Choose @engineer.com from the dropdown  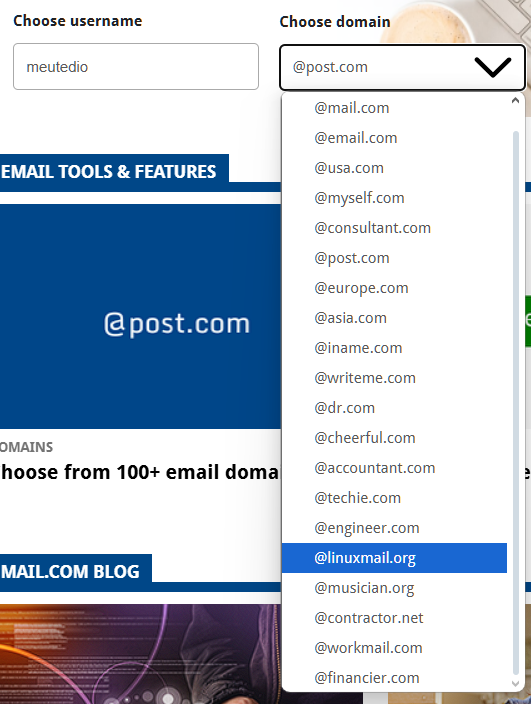click(394, 528)
